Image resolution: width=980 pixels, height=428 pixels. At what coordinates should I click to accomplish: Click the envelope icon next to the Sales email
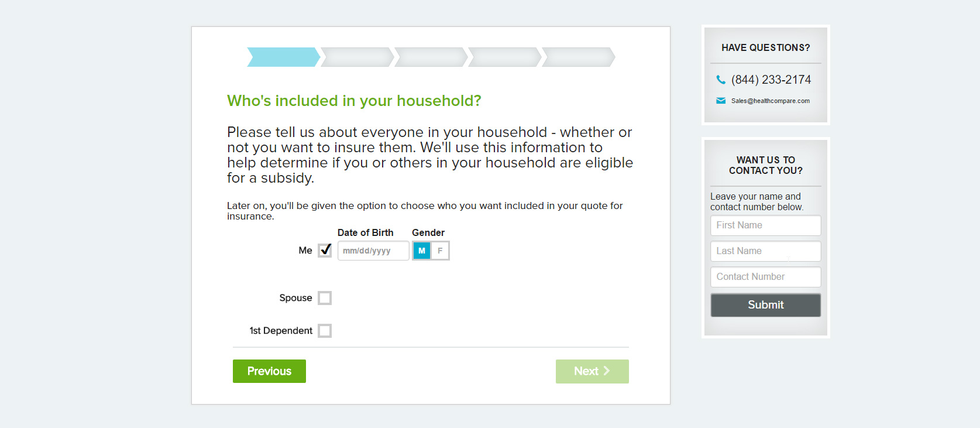pos(721,101)
